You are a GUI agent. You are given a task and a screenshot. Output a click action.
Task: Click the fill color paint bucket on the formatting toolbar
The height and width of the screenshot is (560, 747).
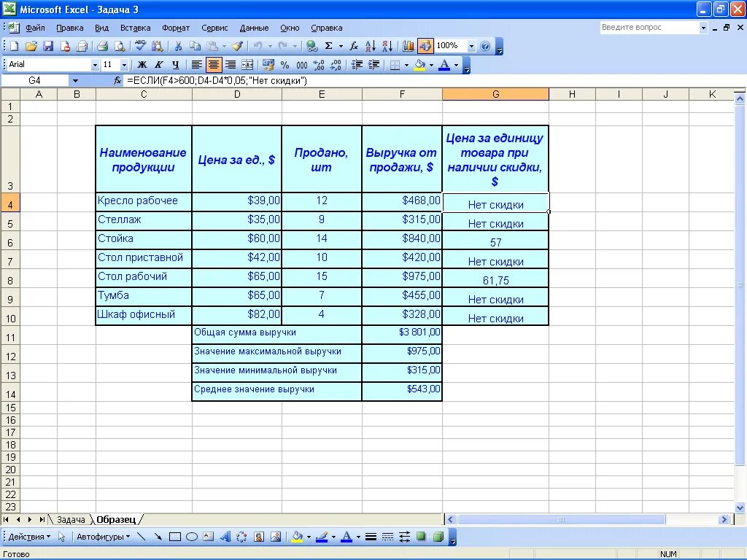click(419, 65)
